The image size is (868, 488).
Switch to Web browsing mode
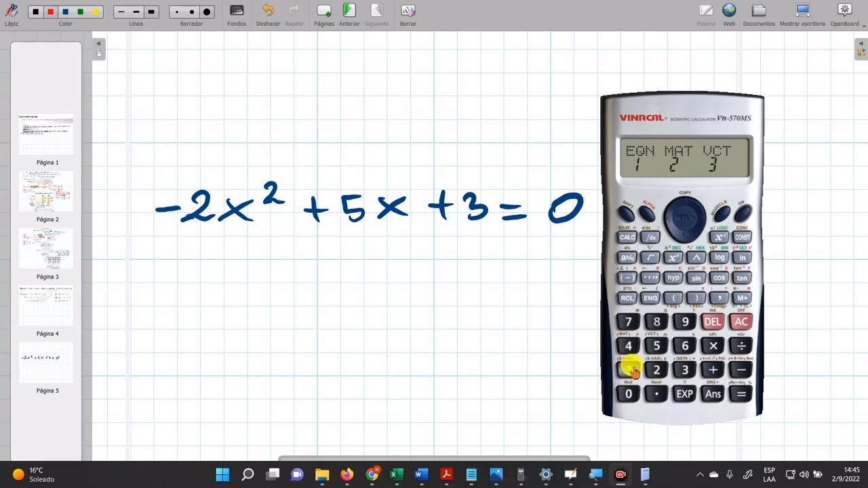[729, 12]
